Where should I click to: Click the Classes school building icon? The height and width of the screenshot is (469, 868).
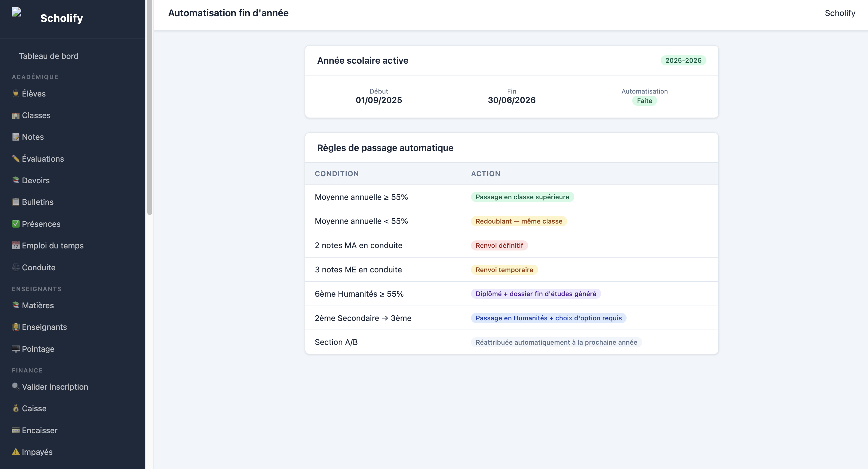click(x=16, y=115)
